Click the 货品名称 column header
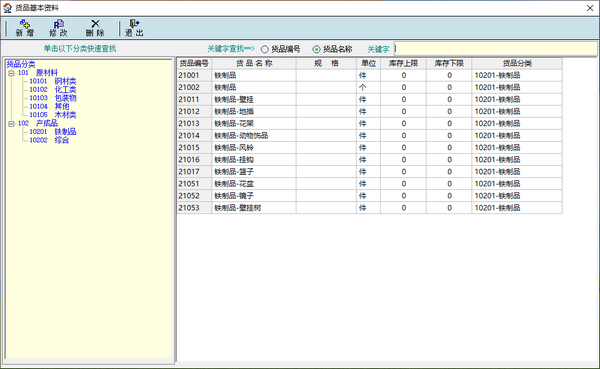600x369 pixels. pyautogui.click(x=254, y=64)
